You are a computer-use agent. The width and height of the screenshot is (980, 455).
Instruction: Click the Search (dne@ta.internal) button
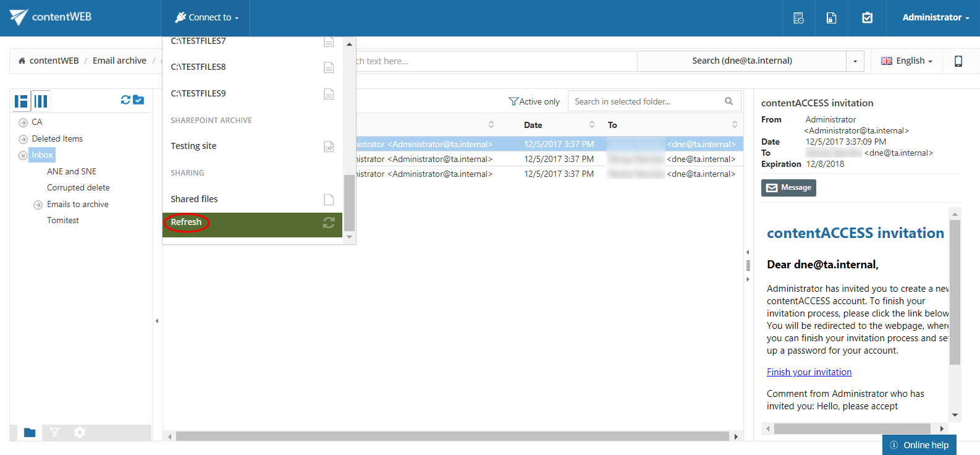point(741,61)
